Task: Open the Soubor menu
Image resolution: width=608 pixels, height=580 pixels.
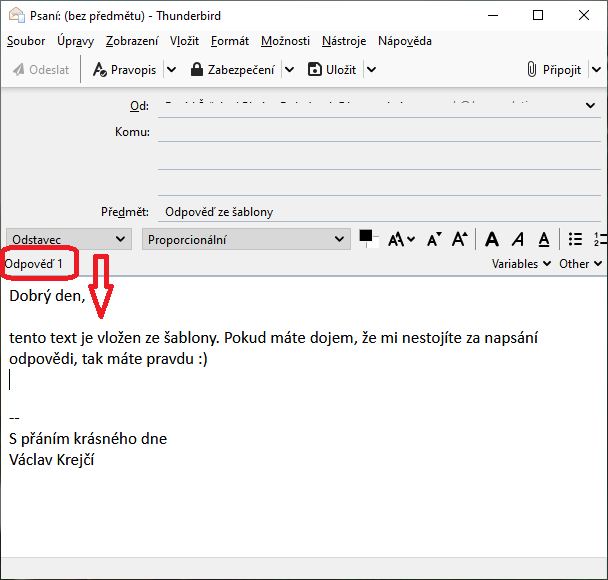Action: point(26,41)
